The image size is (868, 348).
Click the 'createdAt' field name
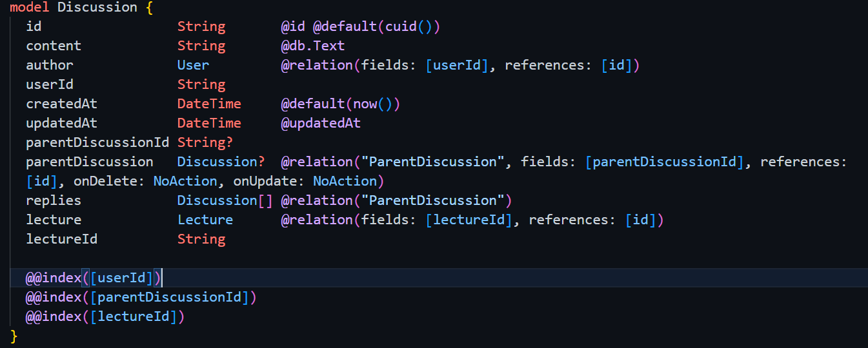[61, 104]
